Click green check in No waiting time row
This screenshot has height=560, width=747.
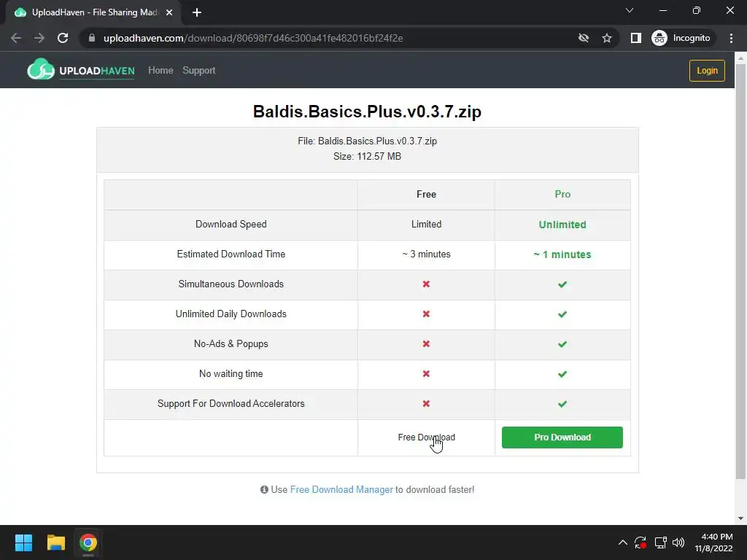coord(562,374)
